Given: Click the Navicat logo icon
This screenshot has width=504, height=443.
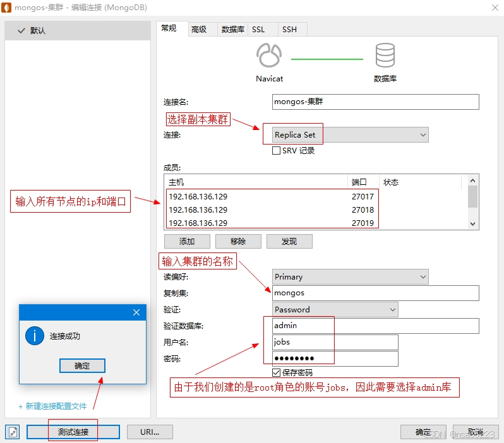Looking at the screenshot, I should 269,56.
